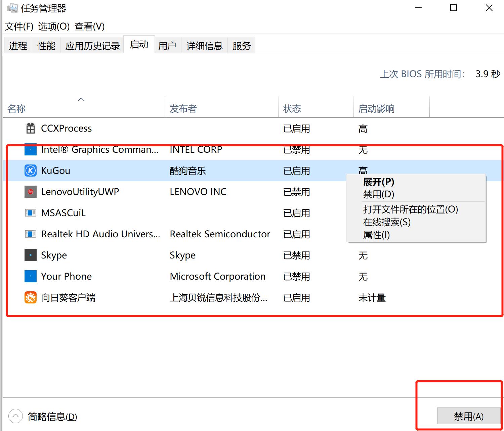
Task: Click the 3.9 秒 BIOS time value
Action: point(488,74)
